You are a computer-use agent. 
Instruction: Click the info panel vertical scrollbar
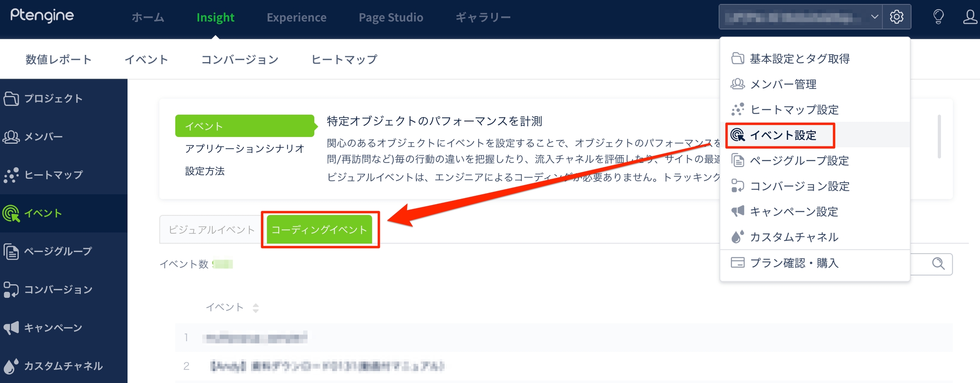point(939,136)
